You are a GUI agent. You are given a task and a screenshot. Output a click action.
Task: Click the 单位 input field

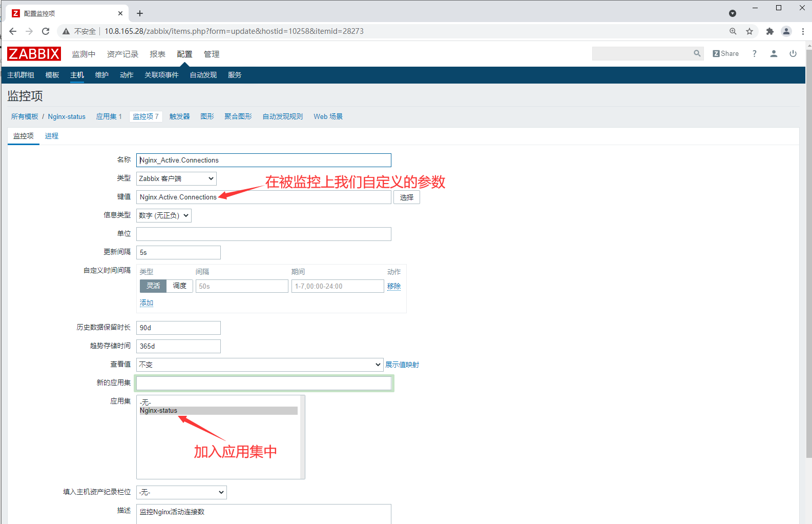point(264,234)
